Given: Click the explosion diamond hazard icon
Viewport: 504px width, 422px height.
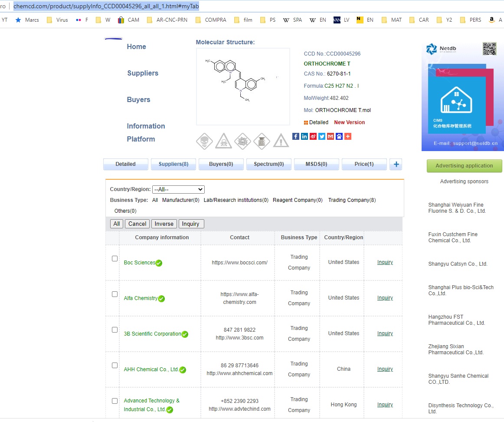Looking at the screenshot, I should 243,141.
